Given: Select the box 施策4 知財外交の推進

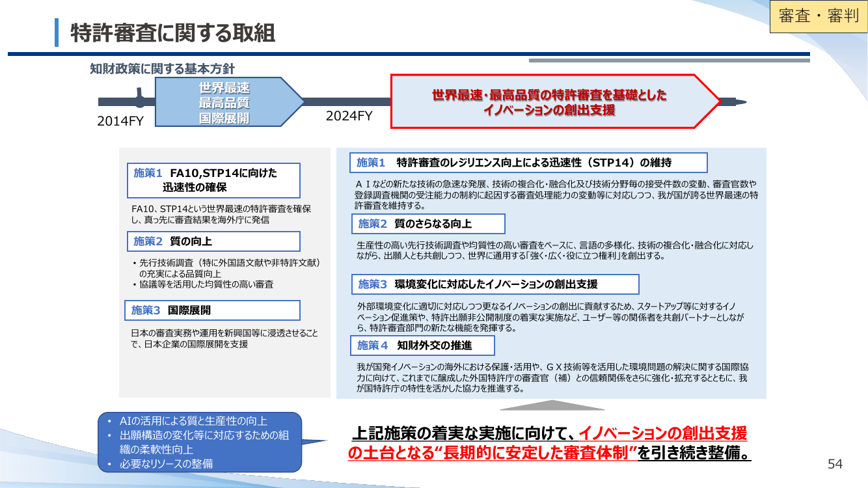Looking at the screenshot, I should click(x=424, y=346).
